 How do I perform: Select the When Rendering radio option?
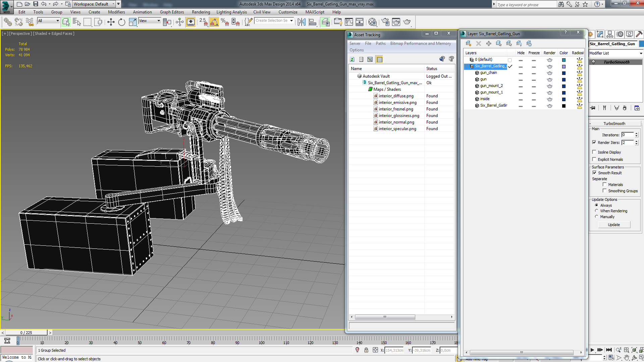[596, 211]
